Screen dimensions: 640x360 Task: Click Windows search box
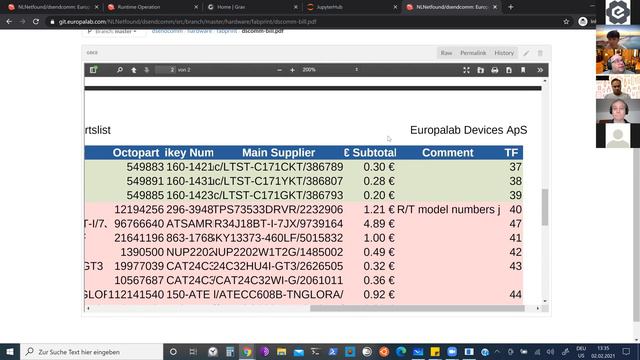coord(91,352)
